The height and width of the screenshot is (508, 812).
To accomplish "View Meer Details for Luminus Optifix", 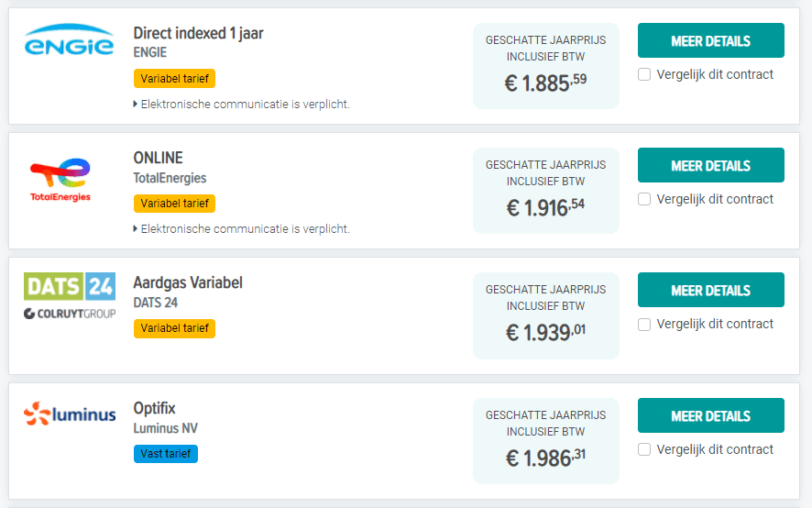I will (x=710, y=415).
